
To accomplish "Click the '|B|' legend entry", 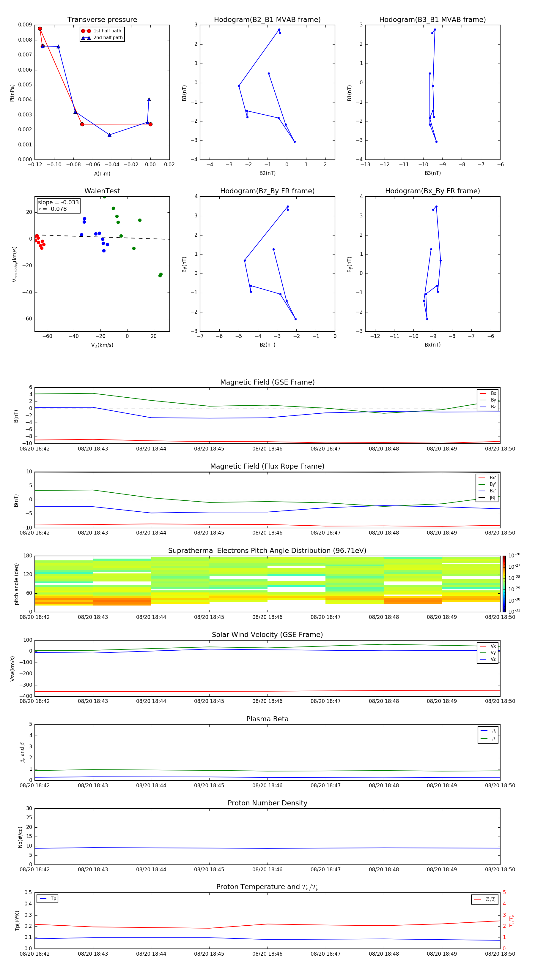I will pyautogui.click(x=487, y=498).
